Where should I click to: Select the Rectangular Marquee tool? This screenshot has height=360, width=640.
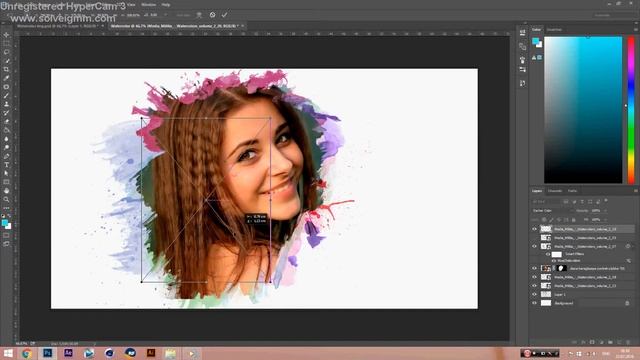(x=7, y=44)
